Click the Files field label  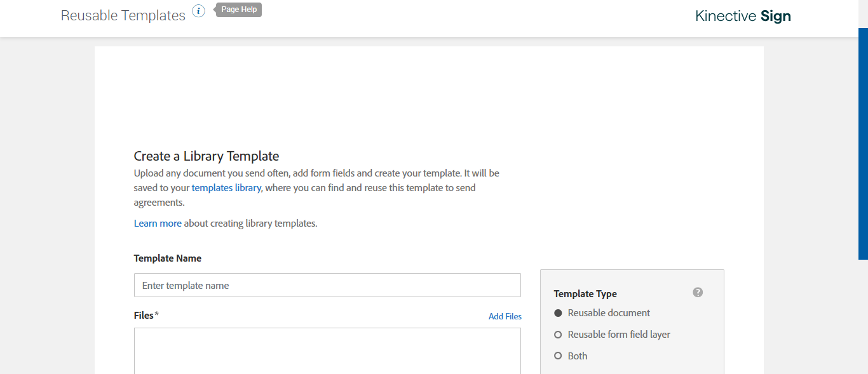[x=144, y=316]
